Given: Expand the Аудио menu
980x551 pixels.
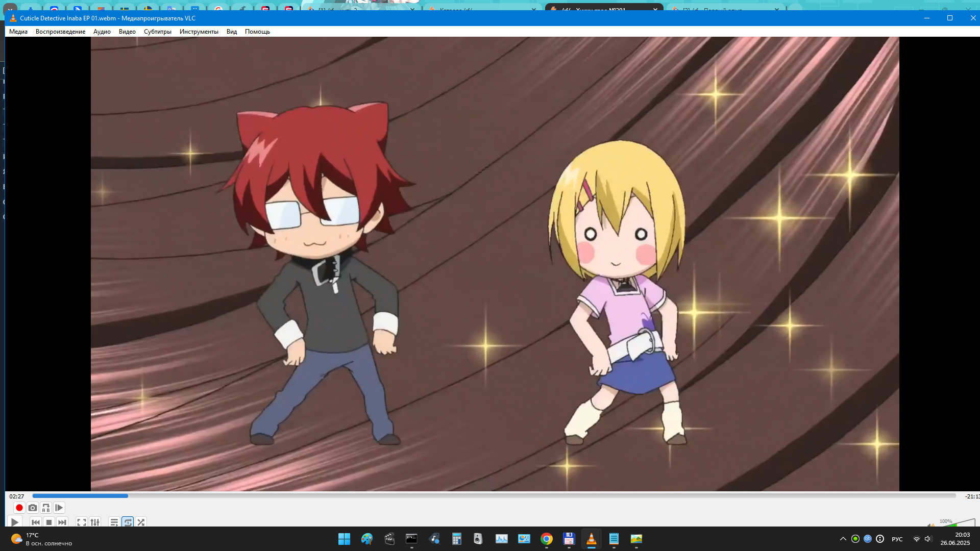Looking at the screenshot, I should 102,32.
